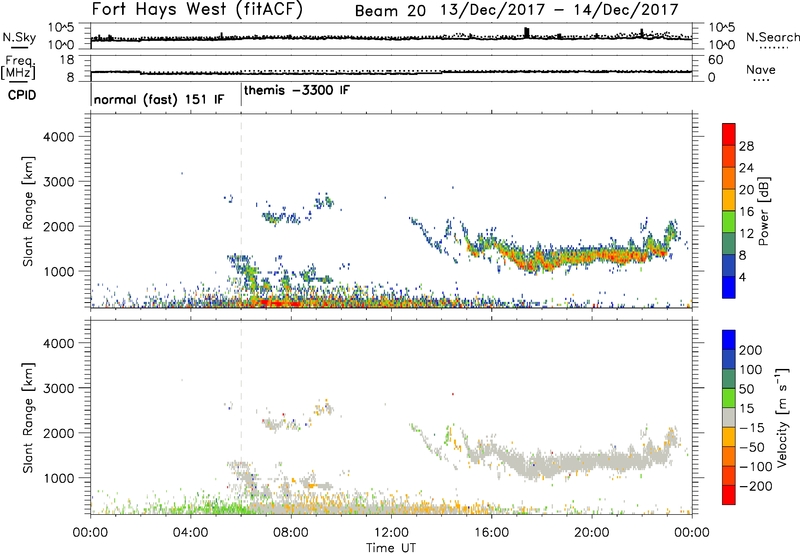Click the 13/Dec/2017 – 14/Dec/2017 date range

coord(560,10)
